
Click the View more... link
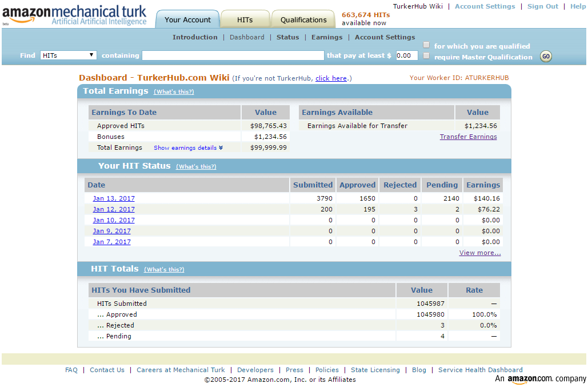tap(480, 253)
